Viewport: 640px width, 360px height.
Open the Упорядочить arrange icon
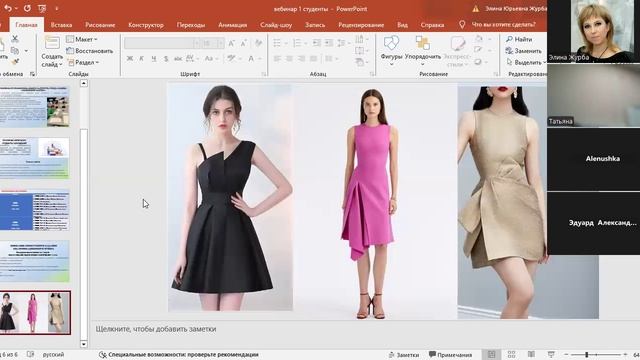pos(422,43)
